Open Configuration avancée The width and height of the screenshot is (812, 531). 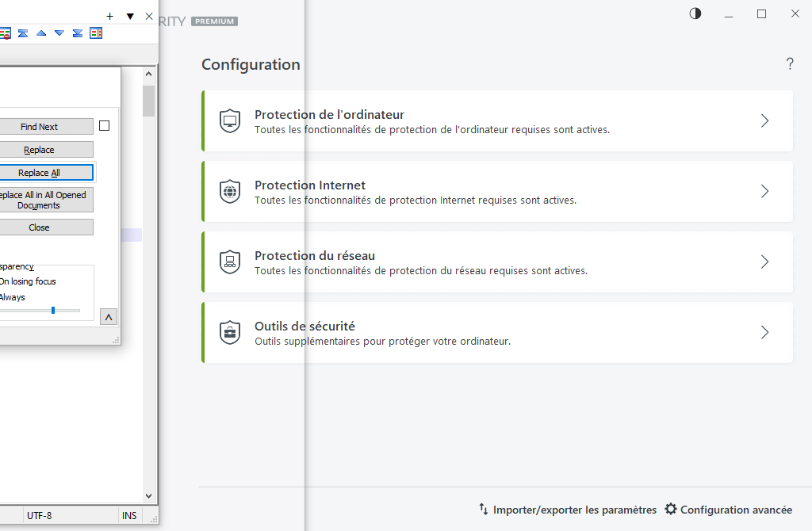pyautogui.click(x=728, y=510)
